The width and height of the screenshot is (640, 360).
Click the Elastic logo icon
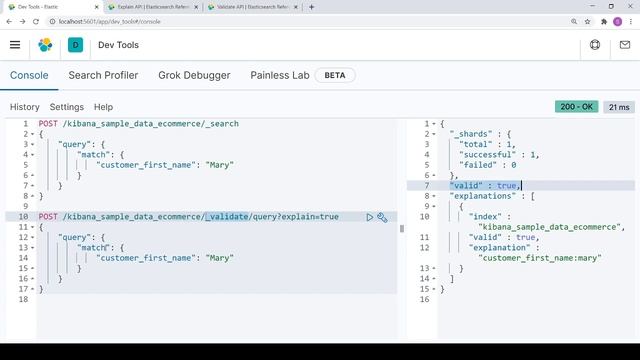pos(45,45)
